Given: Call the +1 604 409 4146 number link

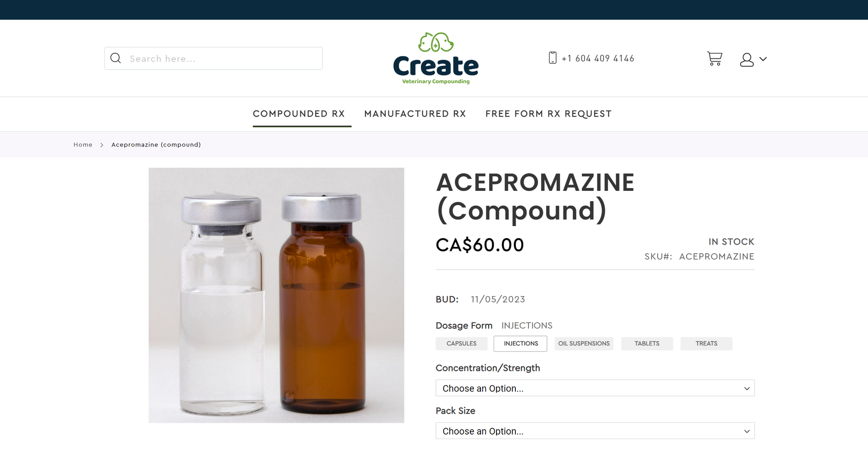Looking at the screenshot, I should 598,58.
